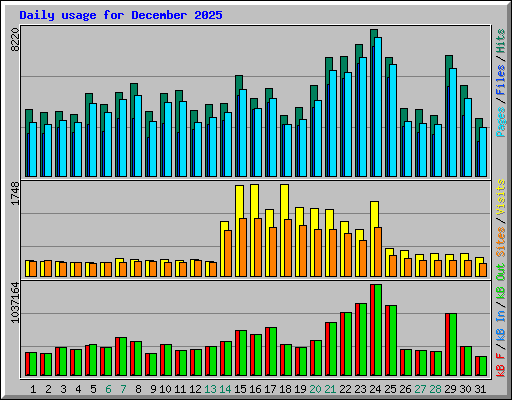
Task: Click day label '24' on the x-axis
Action: tap(375, 389)
